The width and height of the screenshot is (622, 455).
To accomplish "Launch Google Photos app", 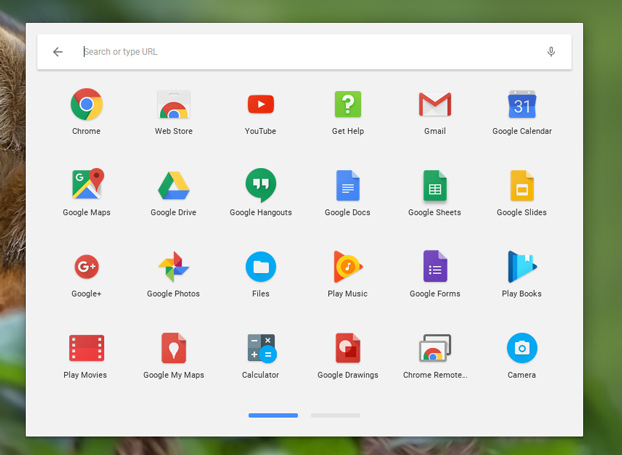I will (x=173, y=267).
